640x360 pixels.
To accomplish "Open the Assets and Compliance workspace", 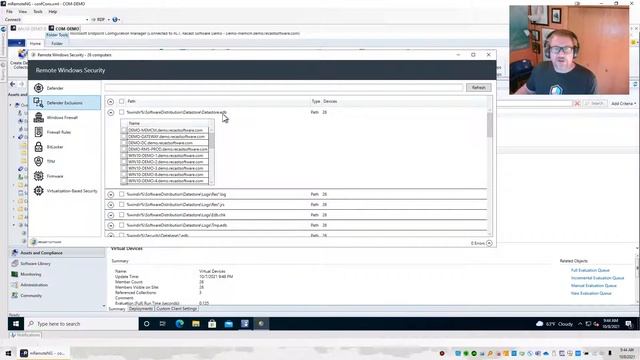I will coord(41,253).
